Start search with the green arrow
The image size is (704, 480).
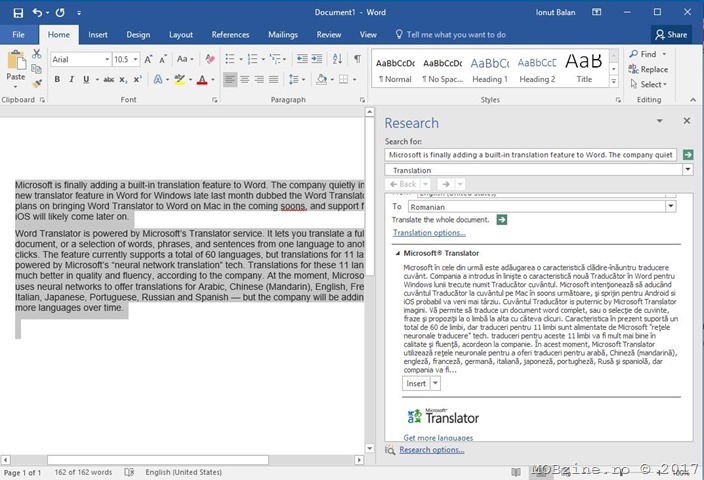pyautogui.click(x=687, y=154)
